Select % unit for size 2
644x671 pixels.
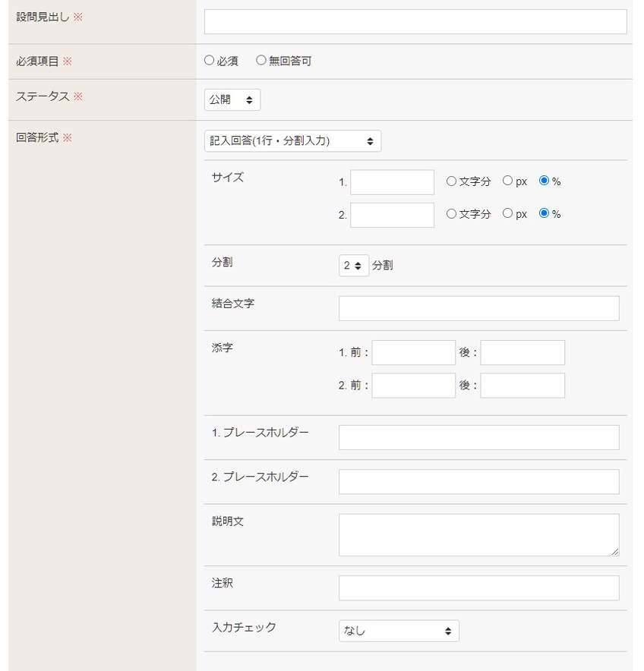(x=544, y=214)
